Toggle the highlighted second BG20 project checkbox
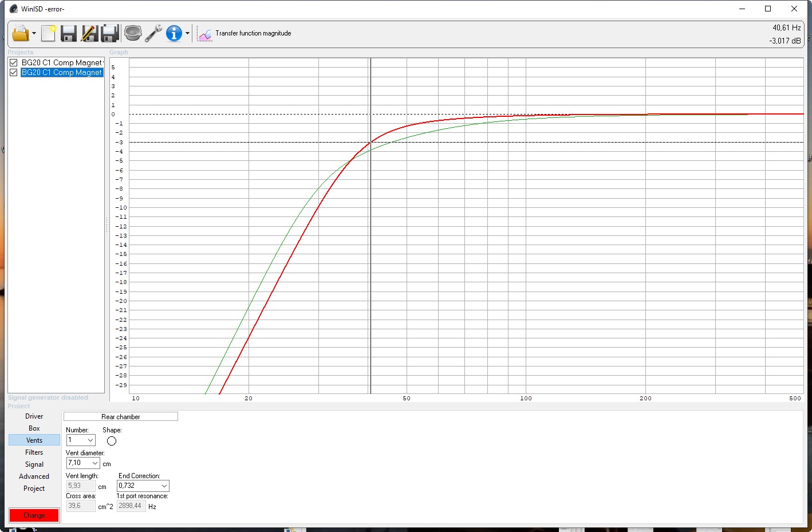The width and height of the screenshot is (812, 532). pos(14,73)
